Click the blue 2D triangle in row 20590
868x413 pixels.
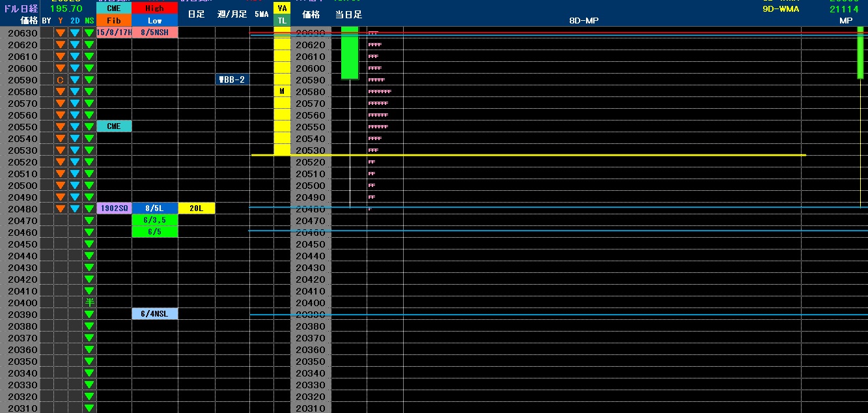click(x=75, y=79)
